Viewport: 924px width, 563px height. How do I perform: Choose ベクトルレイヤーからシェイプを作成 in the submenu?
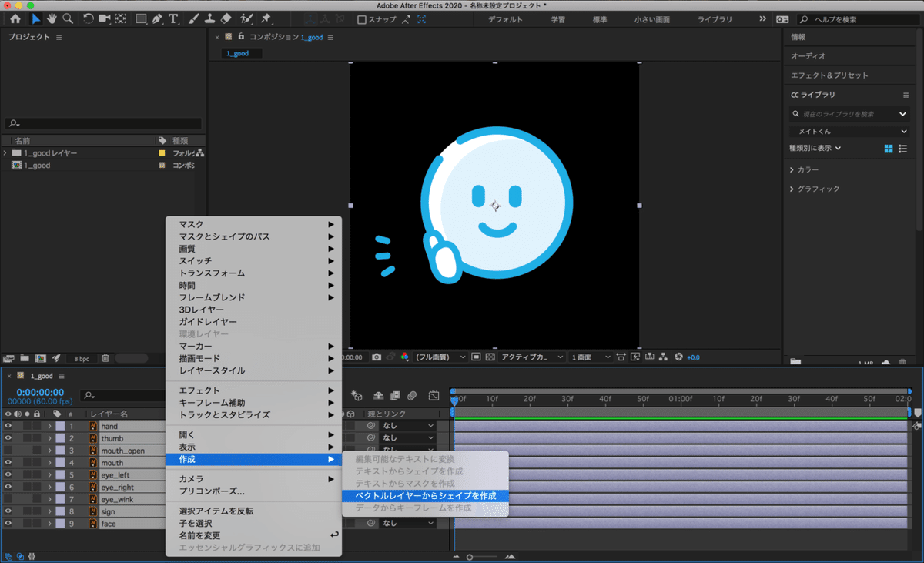(425, 496)
